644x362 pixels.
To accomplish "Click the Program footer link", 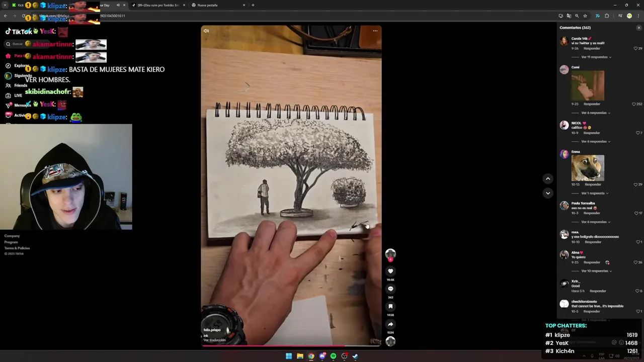I will pyautogui.click(x=11, y=242).
